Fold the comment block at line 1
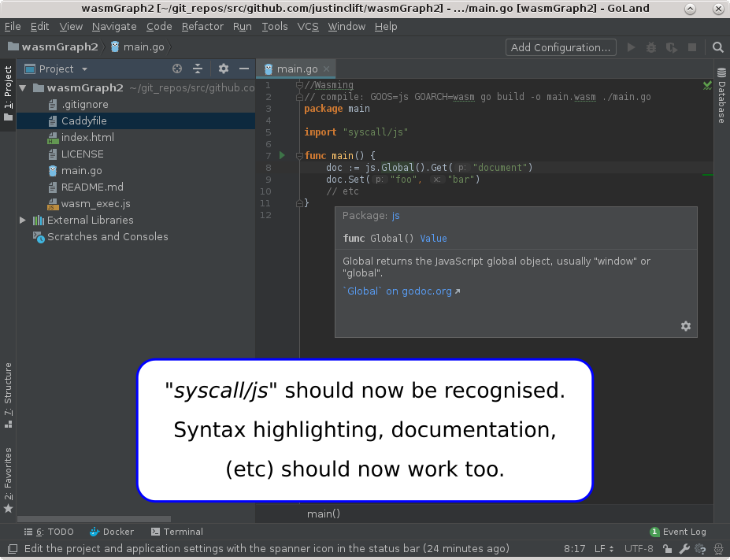Viewport: 730px width, 560px height. 300,85
